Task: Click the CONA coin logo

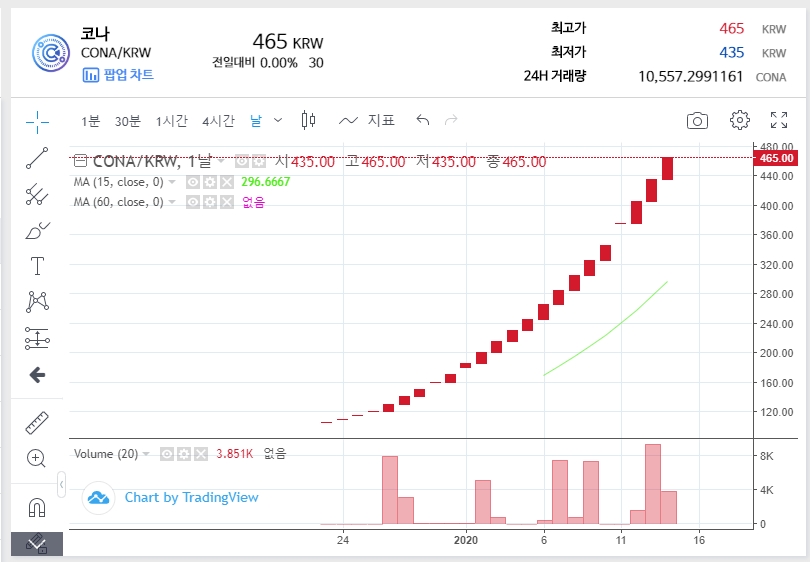Action: coord(51,53)
